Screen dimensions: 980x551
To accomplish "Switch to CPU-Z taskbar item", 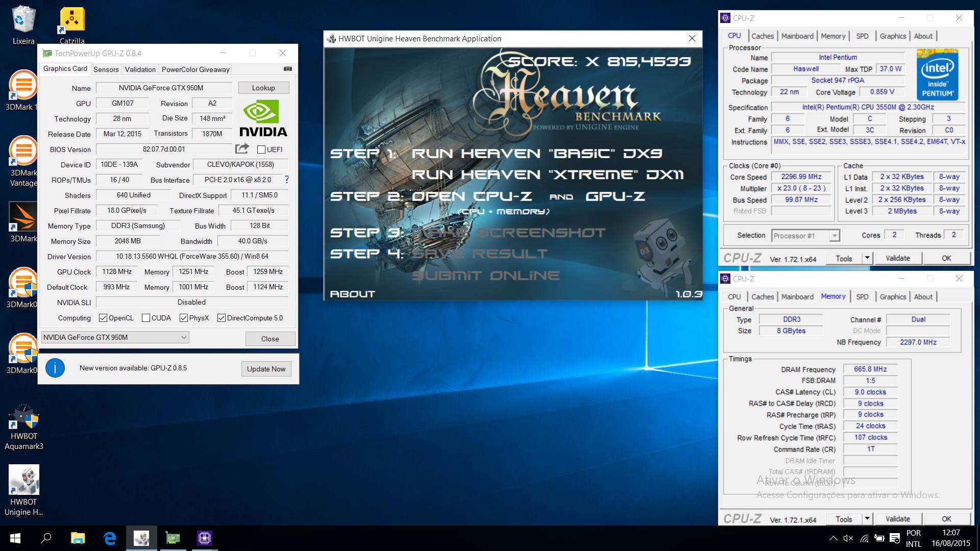I will click(x=204, y=538).
